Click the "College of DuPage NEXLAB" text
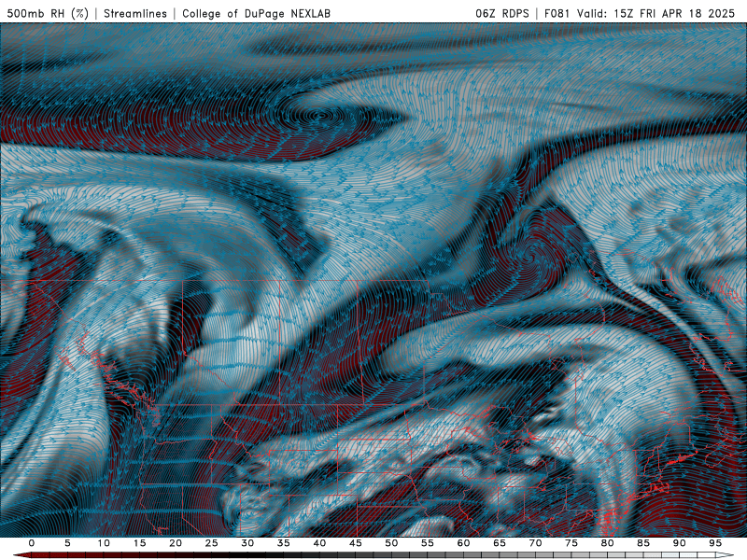The width and height of the screenshot is (747, 560). pos(256,13)
